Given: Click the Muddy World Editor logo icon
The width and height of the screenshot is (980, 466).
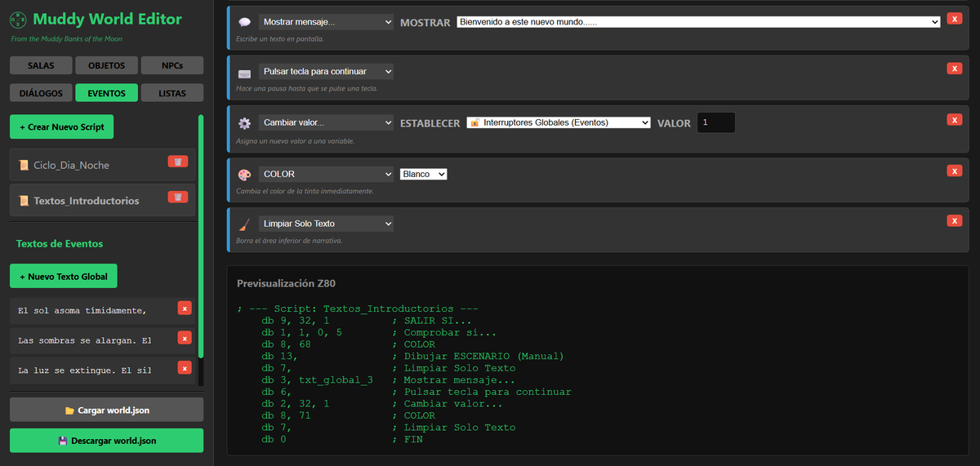Looking at the screenshot, I should click(x=18, y=18).
